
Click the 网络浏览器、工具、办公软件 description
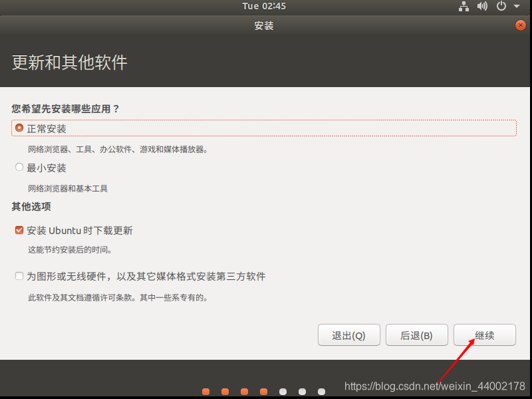(80, 149)
